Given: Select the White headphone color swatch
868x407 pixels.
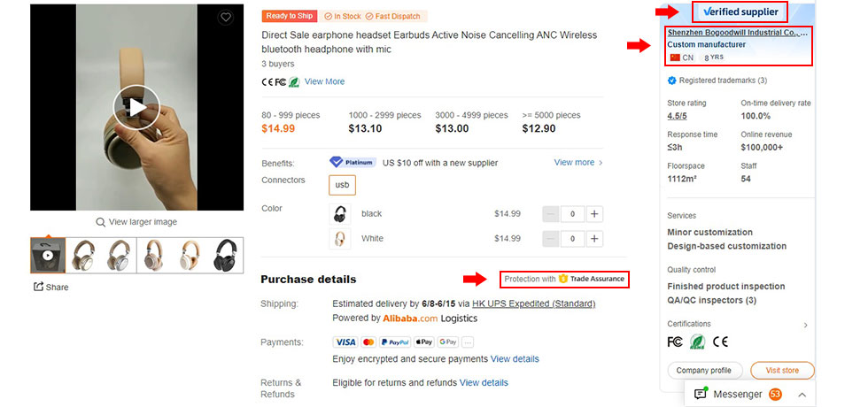Looking at the screenshot, I should 339,239.
